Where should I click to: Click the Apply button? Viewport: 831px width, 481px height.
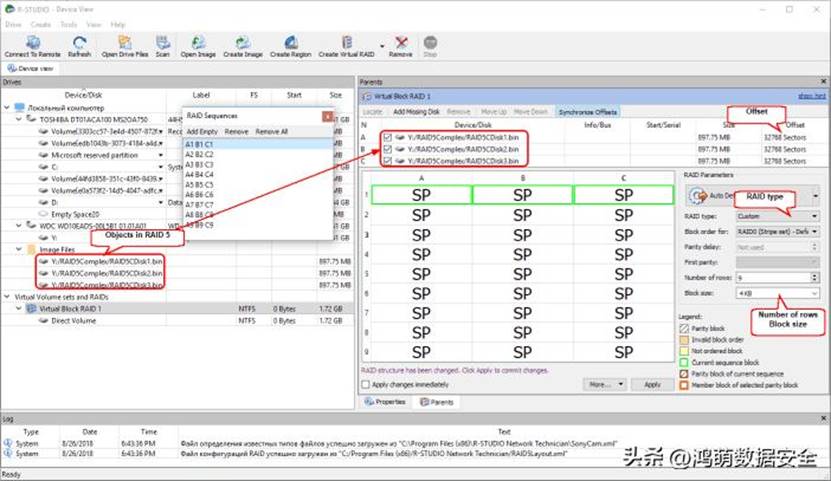(x=652, y=385)
